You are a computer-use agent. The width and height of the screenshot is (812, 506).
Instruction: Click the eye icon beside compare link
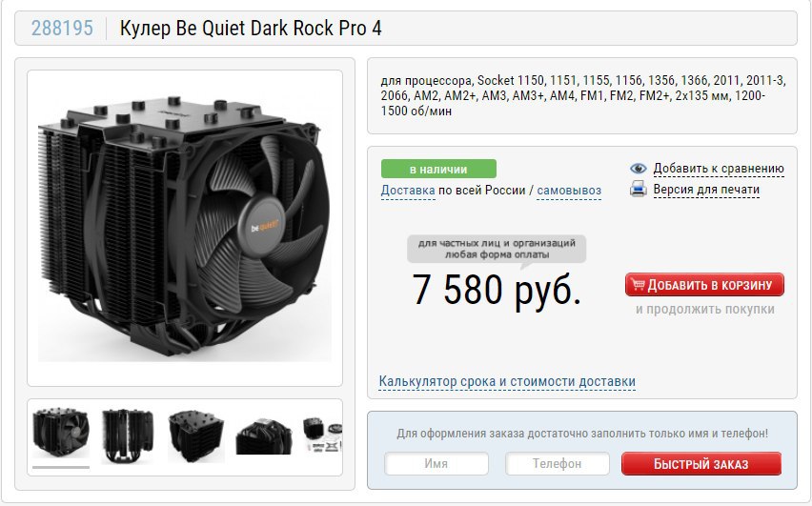(638, 169)
